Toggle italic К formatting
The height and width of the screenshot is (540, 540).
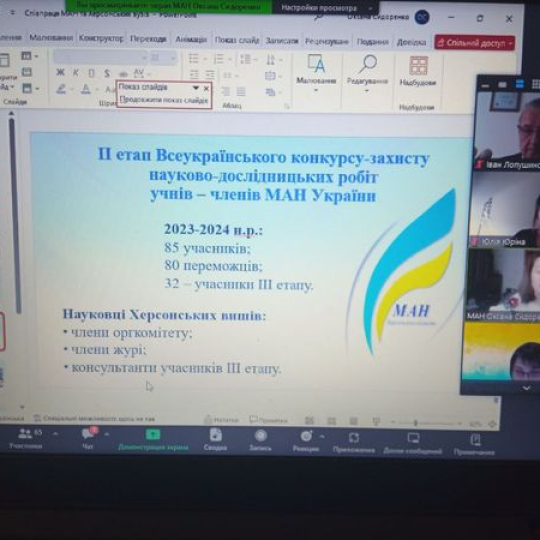pos(75,73)
